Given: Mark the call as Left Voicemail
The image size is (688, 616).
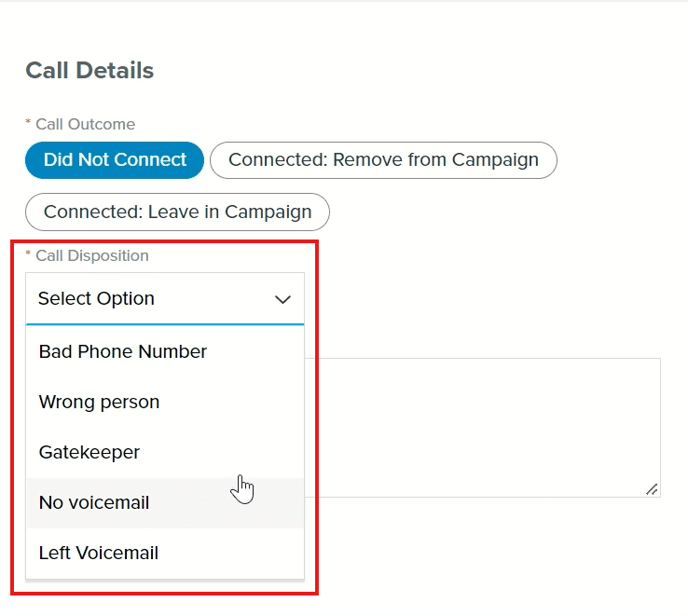Looking at the screenshot, I should click(99, 554).
